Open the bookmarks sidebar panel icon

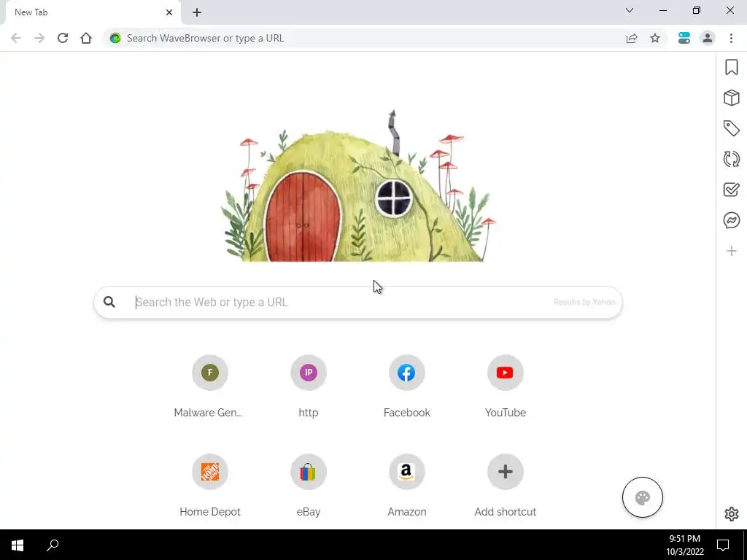[x=731, y=67]
